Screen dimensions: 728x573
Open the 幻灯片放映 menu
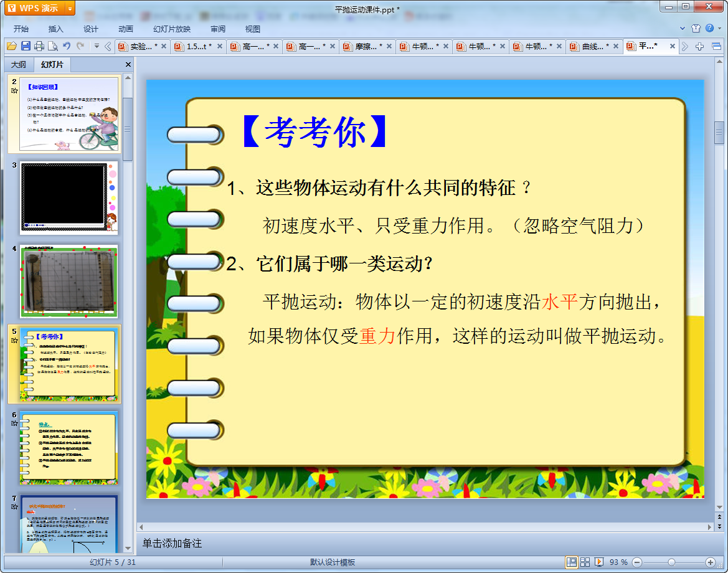coord(172,29)
